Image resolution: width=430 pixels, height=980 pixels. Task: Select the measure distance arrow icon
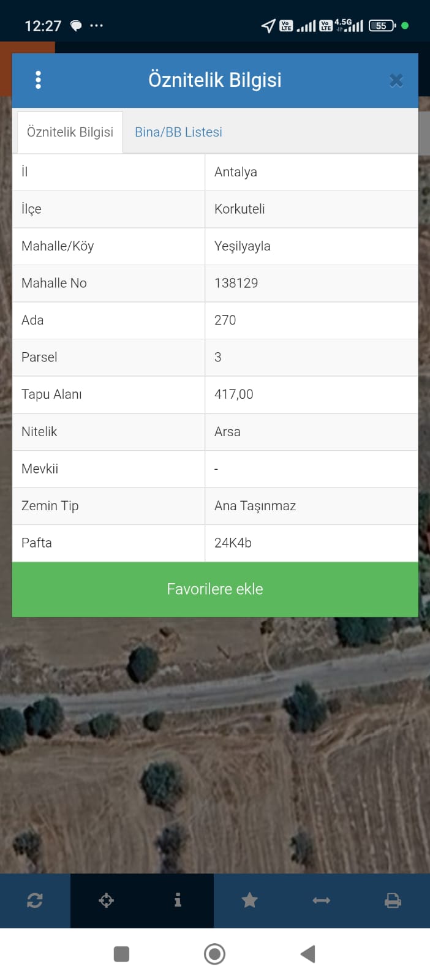pos(321,900)
